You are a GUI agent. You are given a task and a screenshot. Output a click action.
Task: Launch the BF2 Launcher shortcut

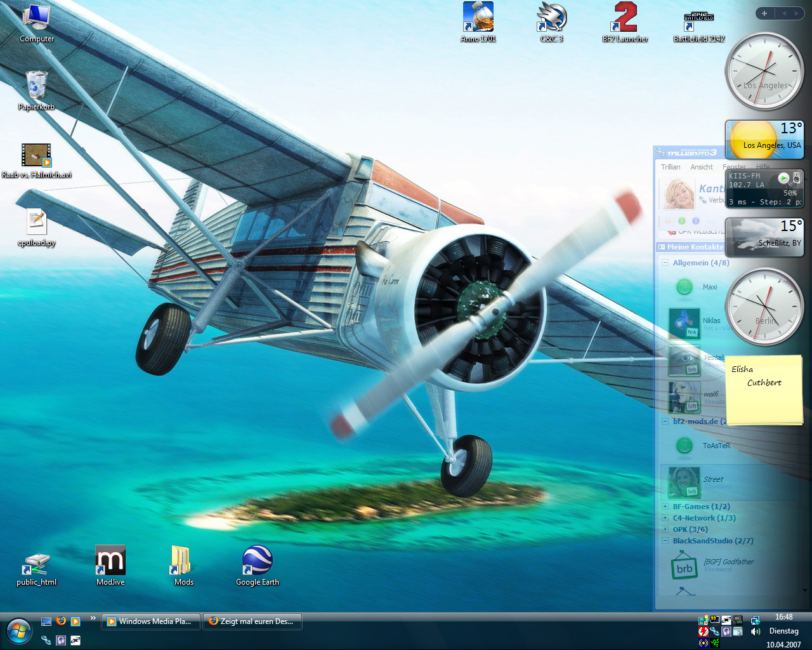[625, 23]
